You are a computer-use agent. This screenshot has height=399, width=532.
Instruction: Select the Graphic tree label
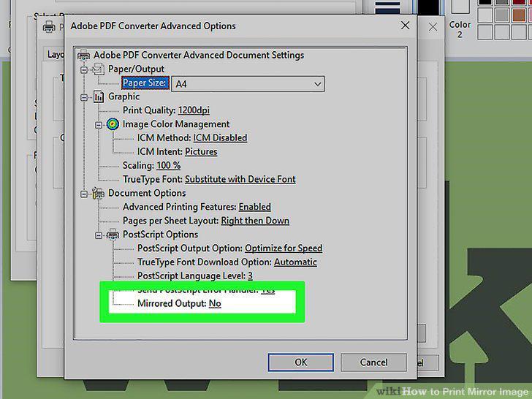123,96
